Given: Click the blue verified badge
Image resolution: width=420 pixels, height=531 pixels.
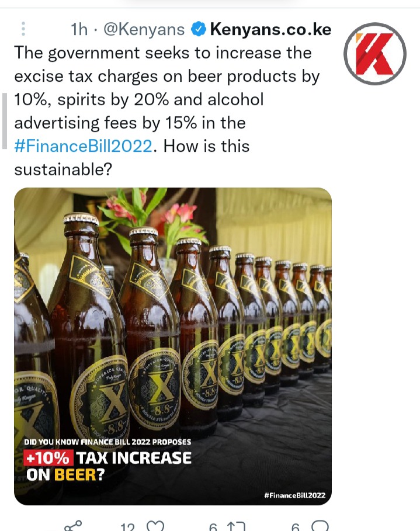Looking at the screenshot, I should click(x=199, y=29).
